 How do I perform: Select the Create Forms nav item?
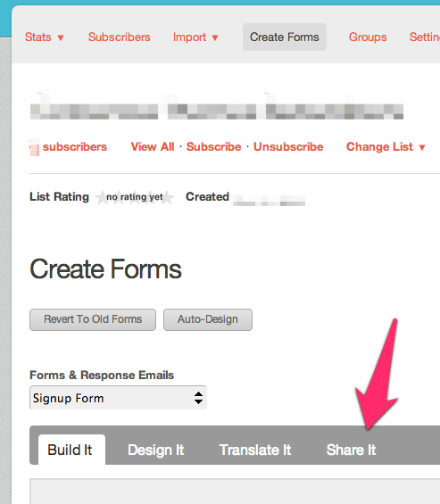pos(285,37)
